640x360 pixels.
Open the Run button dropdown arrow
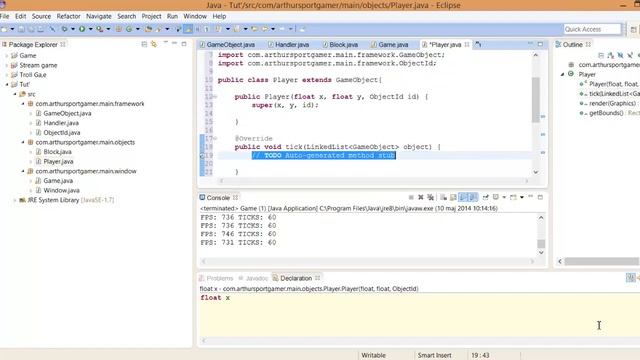click(91, 29)
